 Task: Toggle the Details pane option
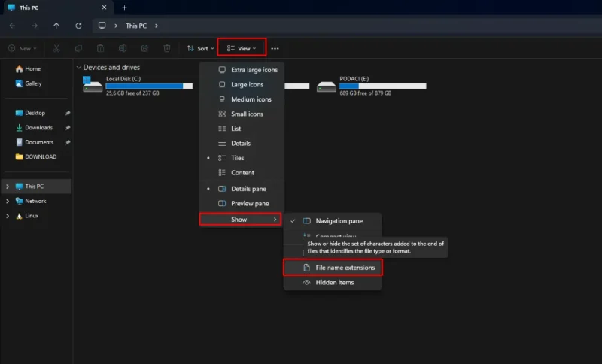click(x=242, y=189)
